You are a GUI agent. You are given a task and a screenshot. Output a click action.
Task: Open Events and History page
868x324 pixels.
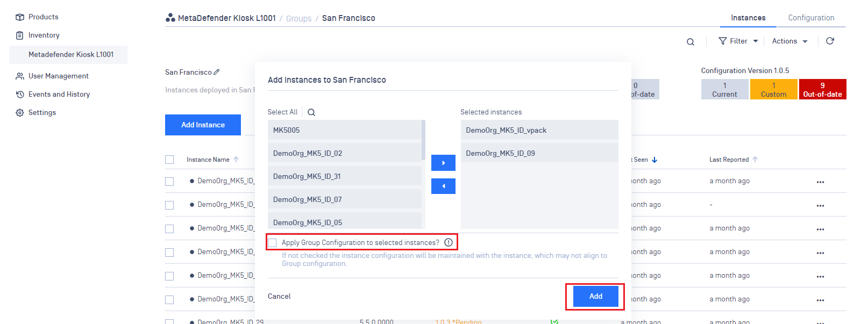pos(59,95)
